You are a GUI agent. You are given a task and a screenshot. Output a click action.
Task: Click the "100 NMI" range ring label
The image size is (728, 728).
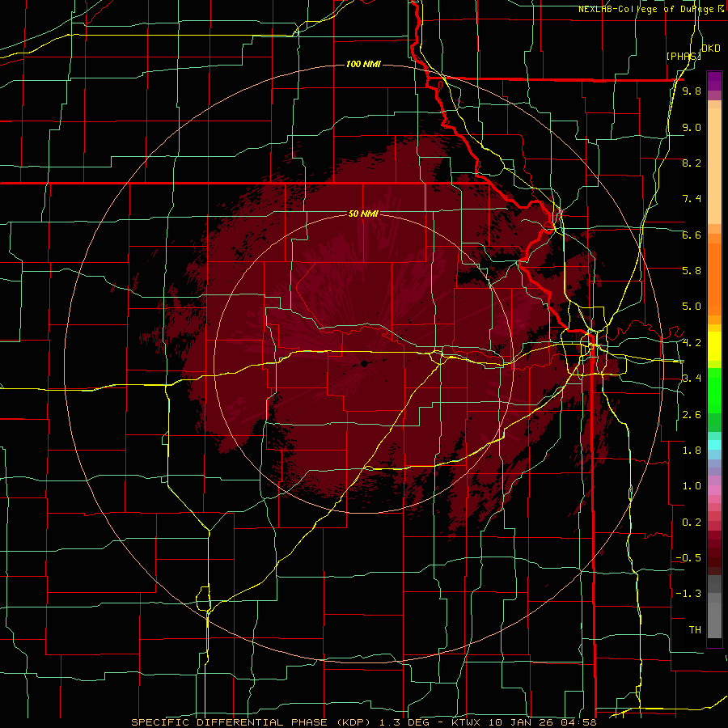(x=363, y=64)
